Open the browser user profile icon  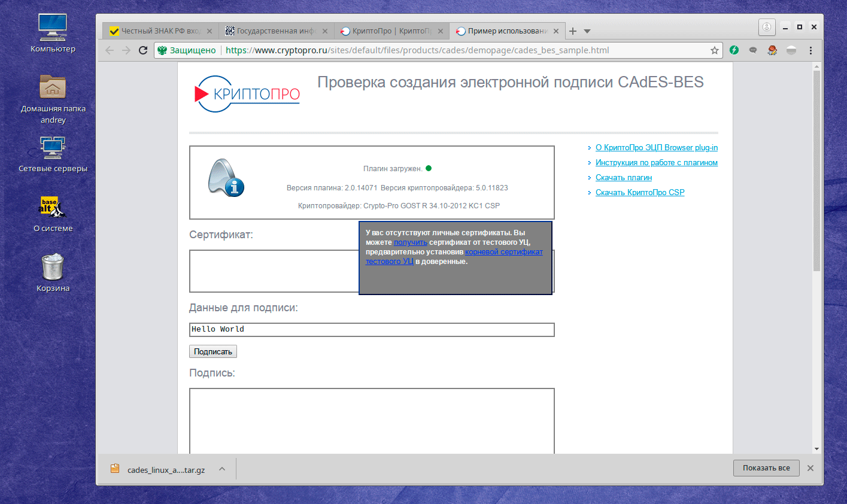pyautogui.click(x=766, y=27)
